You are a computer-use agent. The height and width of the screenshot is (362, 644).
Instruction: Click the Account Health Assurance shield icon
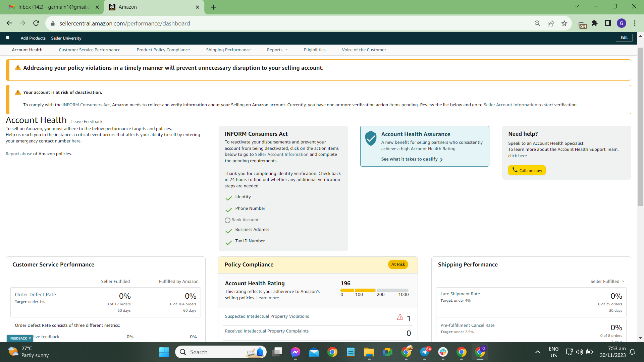click(x=371, y=138)
